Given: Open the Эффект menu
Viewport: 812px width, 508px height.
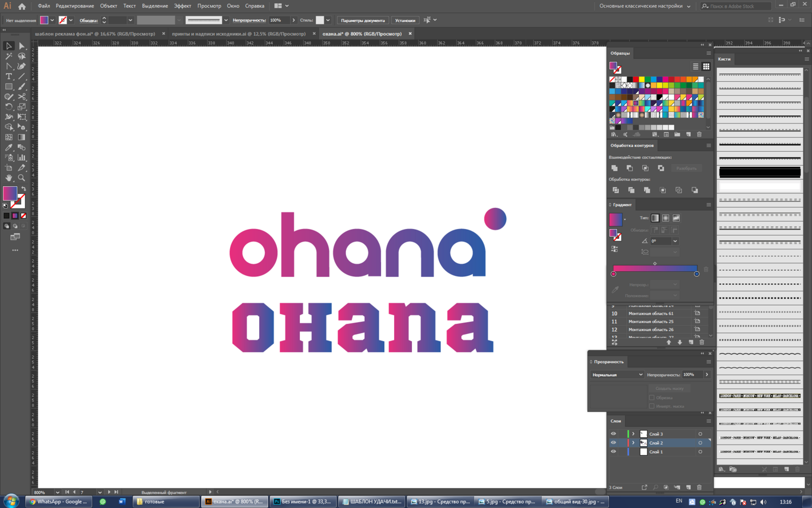Looking at the screenshot, I should pyautogui.click(x=182, y=6).
